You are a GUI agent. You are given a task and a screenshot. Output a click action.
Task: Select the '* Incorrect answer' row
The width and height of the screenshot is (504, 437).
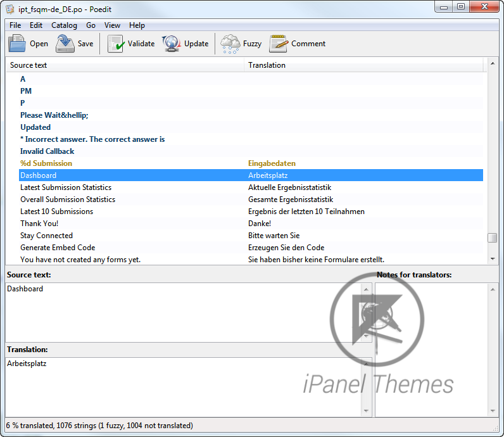251,139
